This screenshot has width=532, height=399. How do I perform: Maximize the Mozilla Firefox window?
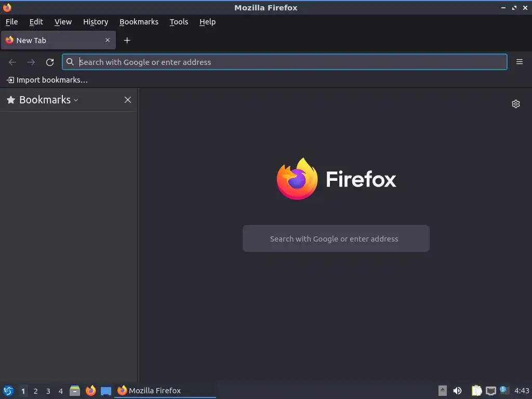514,7
